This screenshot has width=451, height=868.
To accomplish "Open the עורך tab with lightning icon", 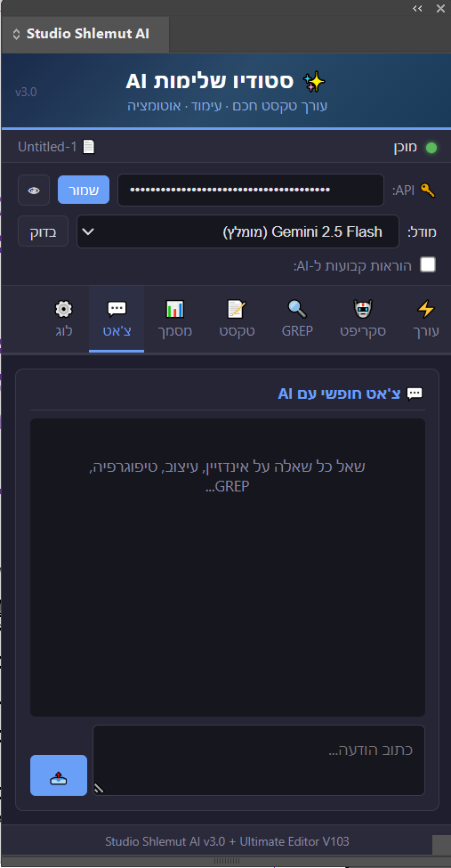I will 426,319.
